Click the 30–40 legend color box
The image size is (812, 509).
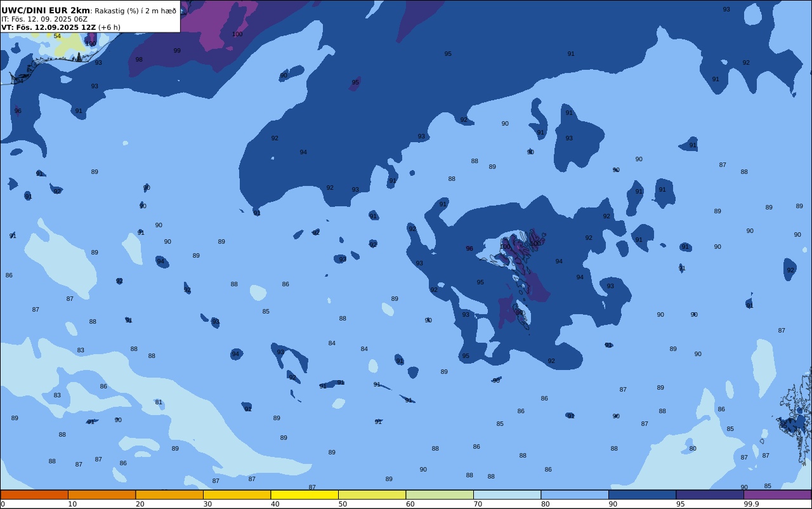[x=237, y=494]
